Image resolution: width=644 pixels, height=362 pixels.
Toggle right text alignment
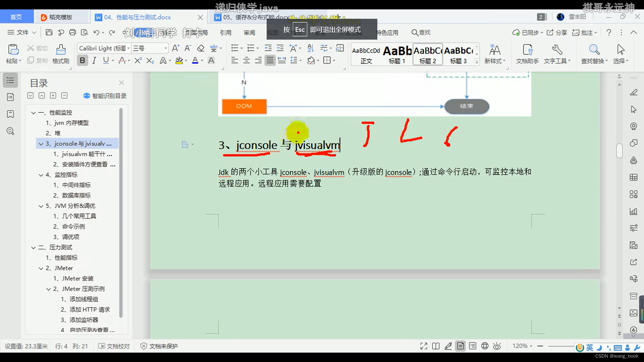pos(258,60)
